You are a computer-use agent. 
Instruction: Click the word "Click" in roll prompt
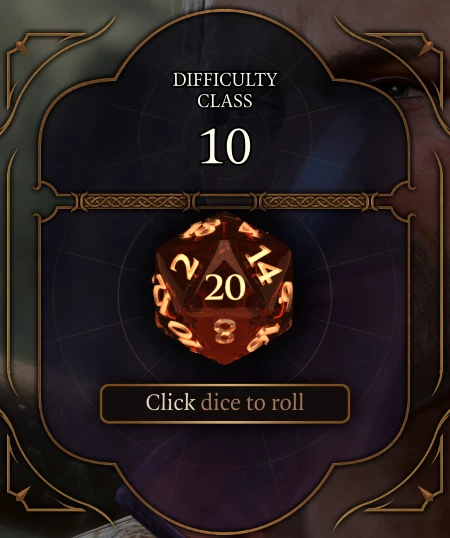click(x=170, y=402)
